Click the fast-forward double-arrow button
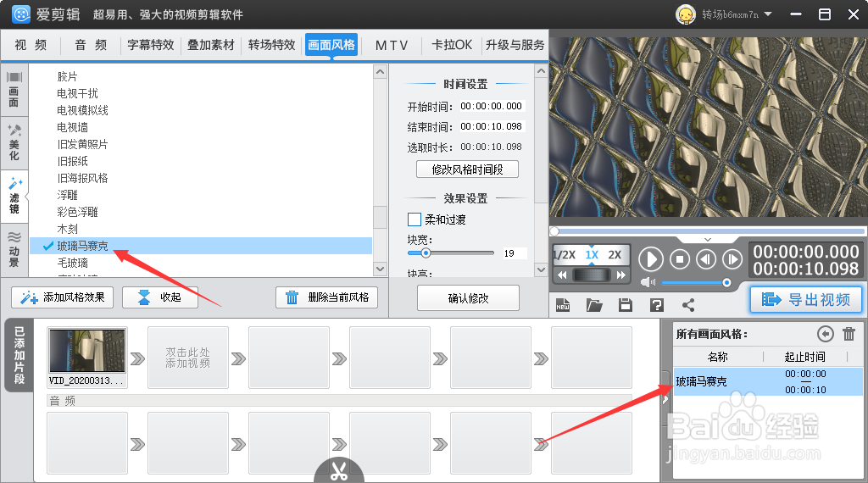868x483 pixels. point(620,275)
